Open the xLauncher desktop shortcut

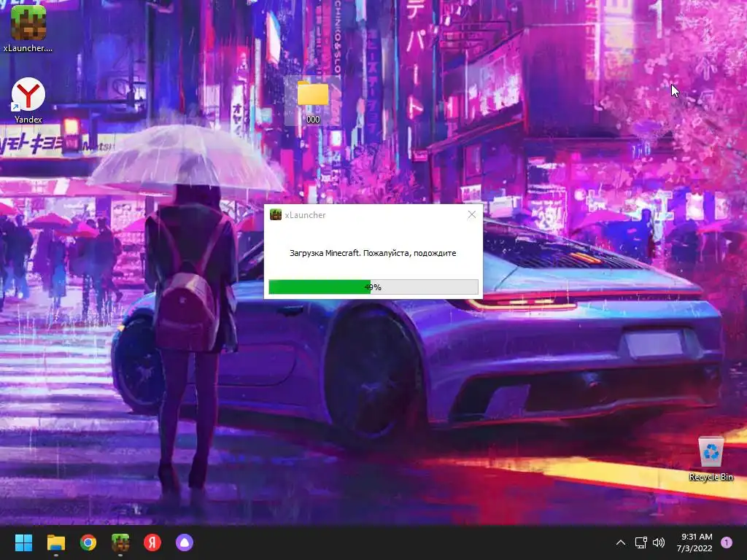(28, 28)
